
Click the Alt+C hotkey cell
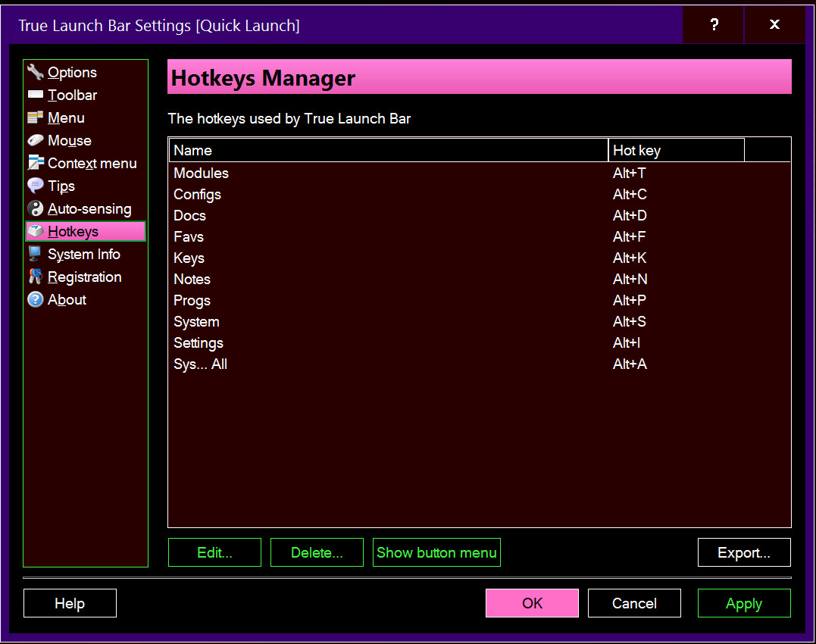pos(630,195)
